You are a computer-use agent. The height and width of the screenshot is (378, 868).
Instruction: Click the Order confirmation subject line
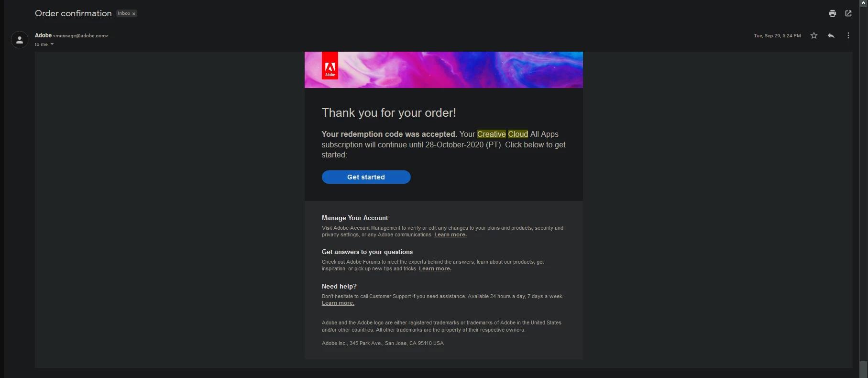point(73,13)
